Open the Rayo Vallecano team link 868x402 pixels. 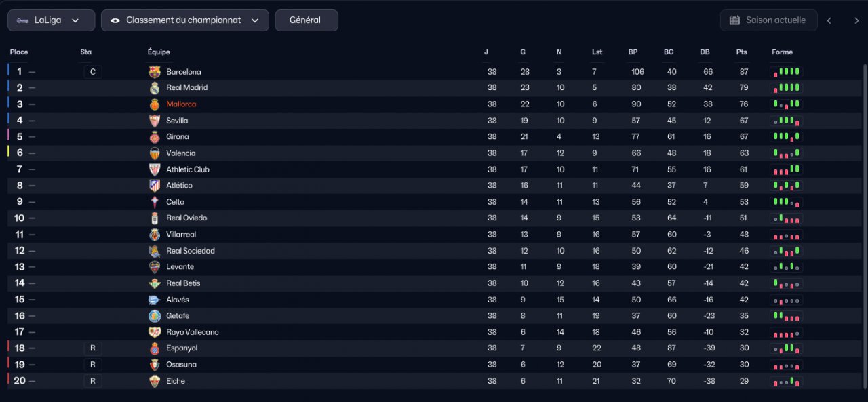[193, 332]
